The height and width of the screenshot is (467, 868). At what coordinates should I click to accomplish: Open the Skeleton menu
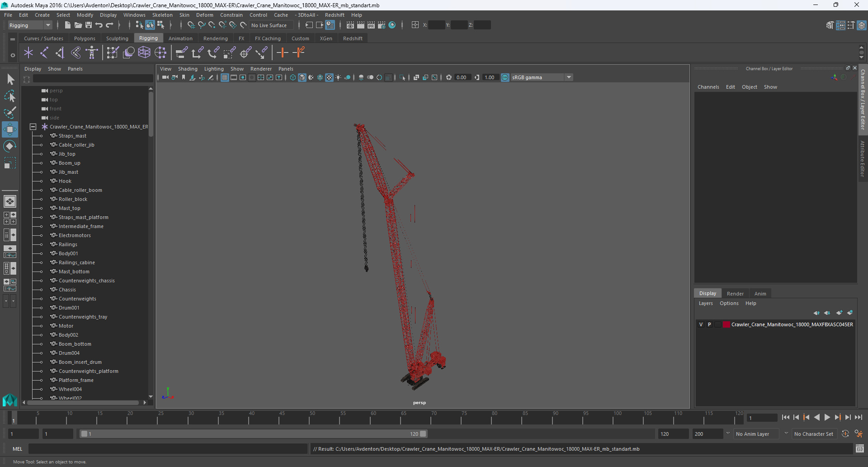pyautogui.click(x=162, y=15)
